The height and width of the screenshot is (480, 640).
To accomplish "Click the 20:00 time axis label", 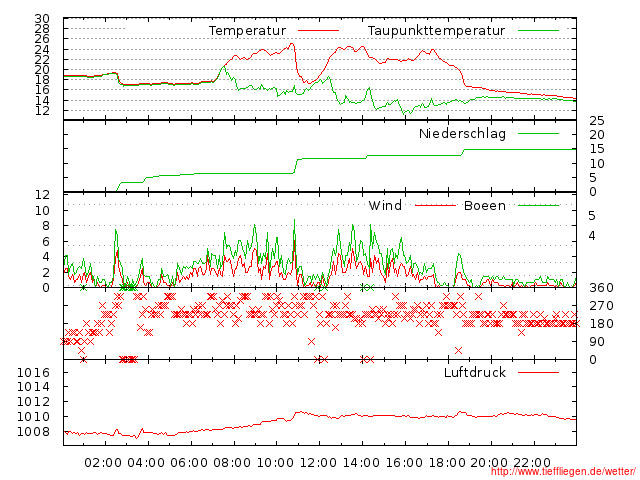I will [489, 463].
